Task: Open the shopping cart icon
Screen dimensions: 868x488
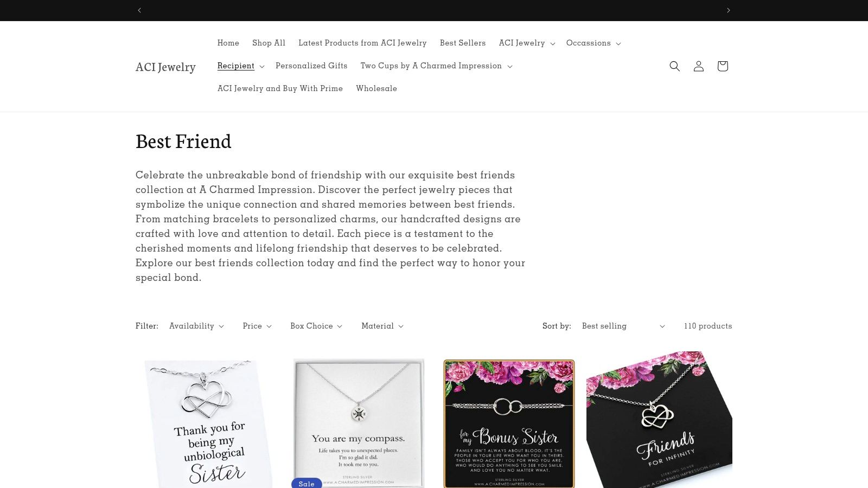Action: click(722, 66)
